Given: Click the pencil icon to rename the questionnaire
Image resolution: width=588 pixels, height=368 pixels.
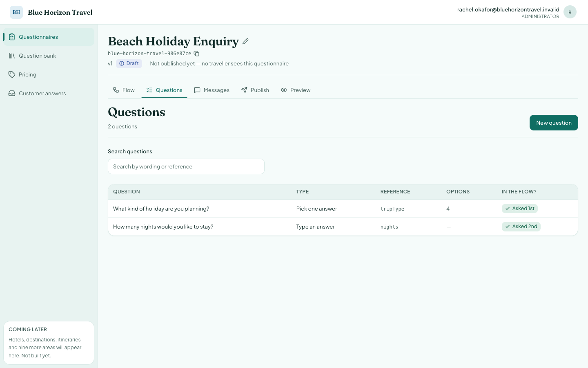Looking at the screenshot, I should [245, 41].
